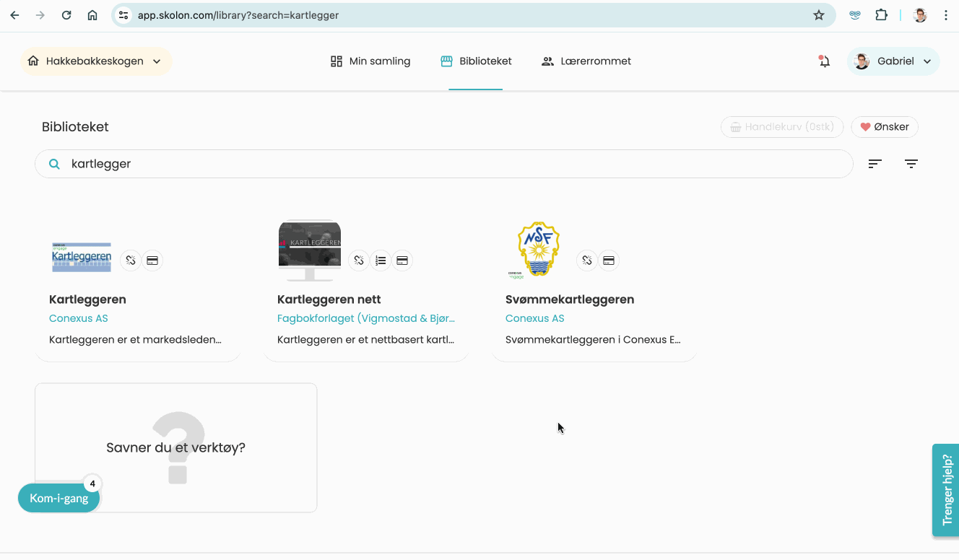Open site information icon in address bar
The image size is (959, 560).
pos(123,15)
